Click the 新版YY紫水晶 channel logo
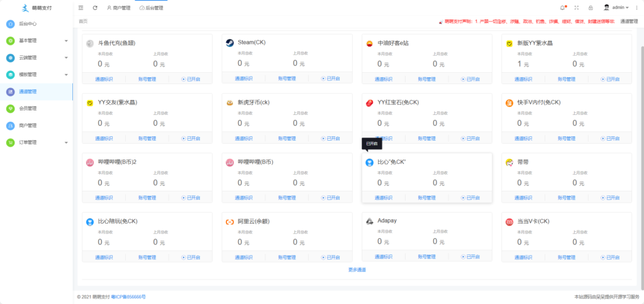 click(509, 43)
